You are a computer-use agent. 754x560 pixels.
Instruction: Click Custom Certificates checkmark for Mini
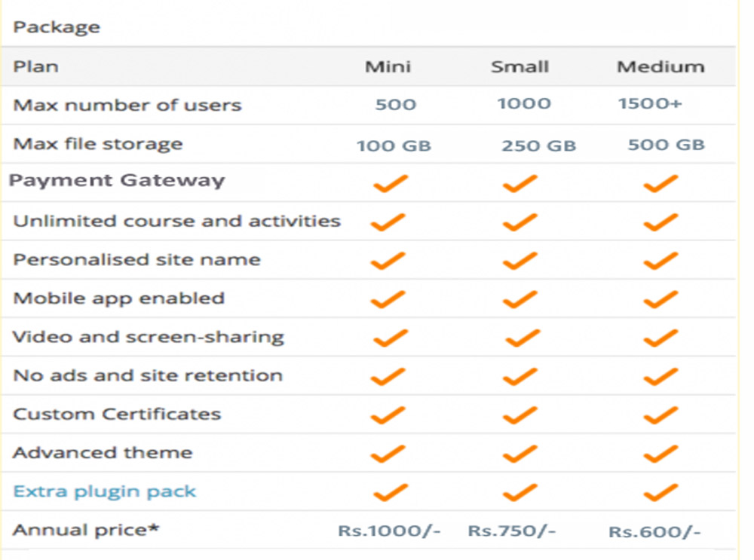(x=388, y=415)
